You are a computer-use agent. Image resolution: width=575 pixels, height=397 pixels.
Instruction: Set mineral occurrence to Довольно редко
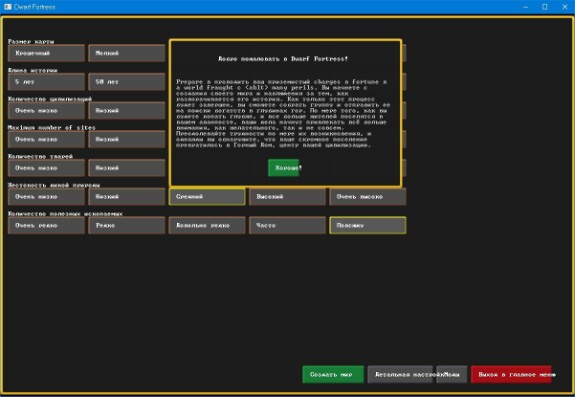(x=207, y=225)
